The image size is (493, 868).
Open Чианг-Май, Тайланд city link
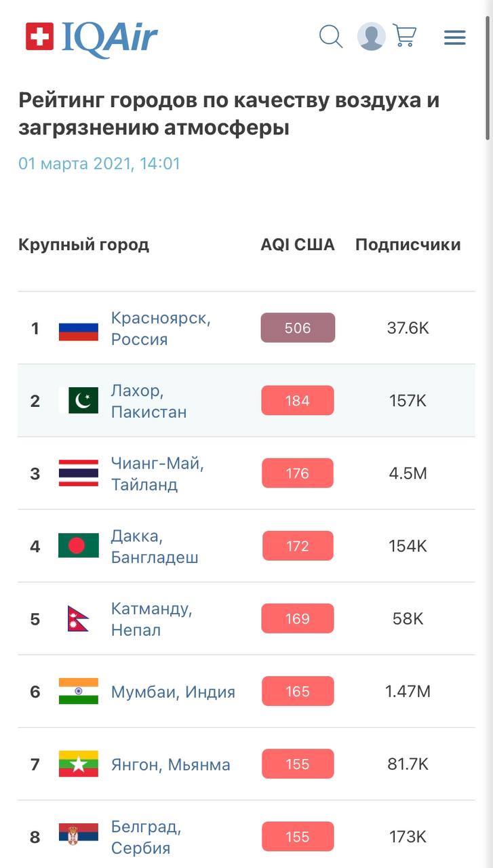click(x=157, y=474)
